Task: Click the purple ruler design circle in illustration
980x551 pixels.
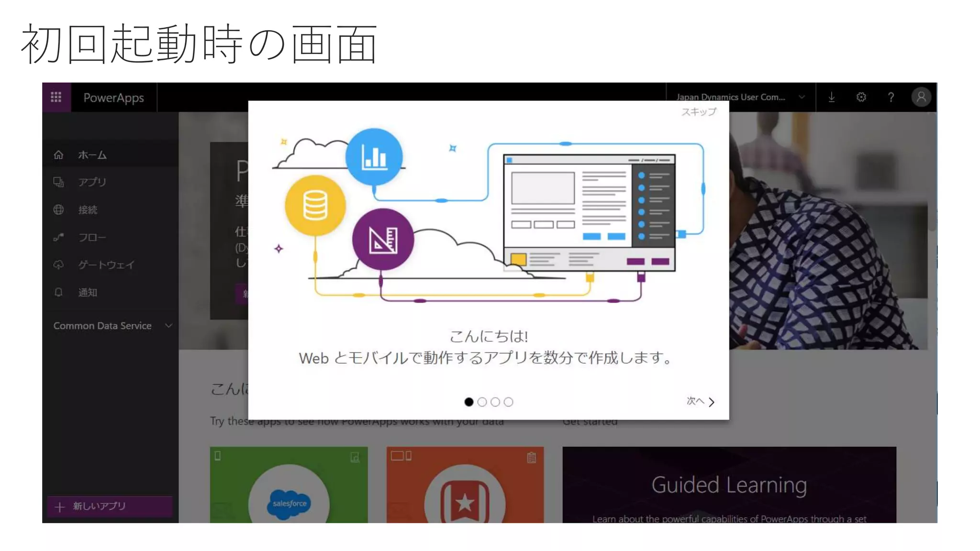Action: [383, 240]
